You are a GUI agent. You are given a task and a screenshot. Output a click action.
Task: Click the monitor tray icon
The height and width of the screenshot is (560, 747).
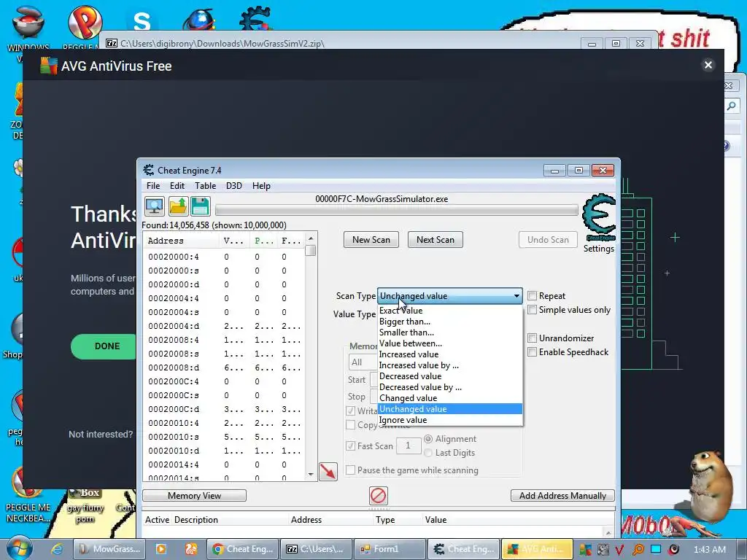(656, 550)
